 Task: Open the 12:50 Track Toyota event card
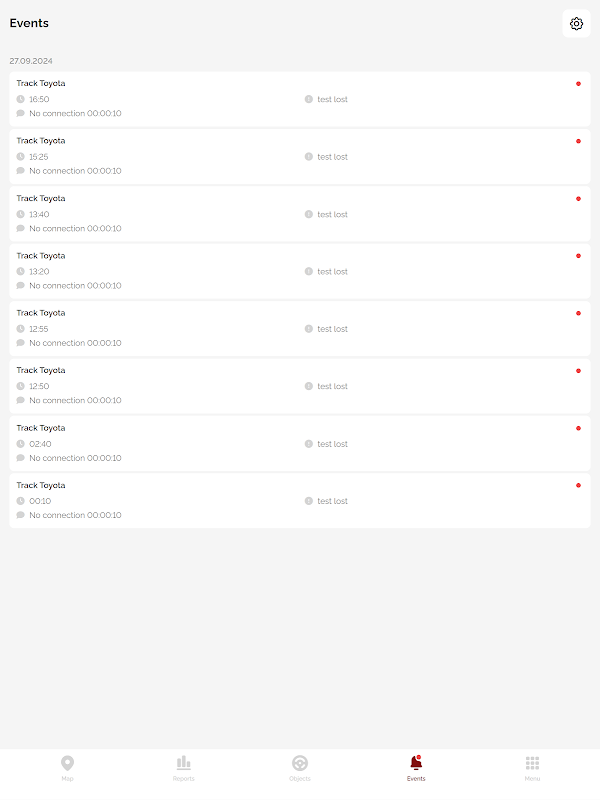[300, 385]
